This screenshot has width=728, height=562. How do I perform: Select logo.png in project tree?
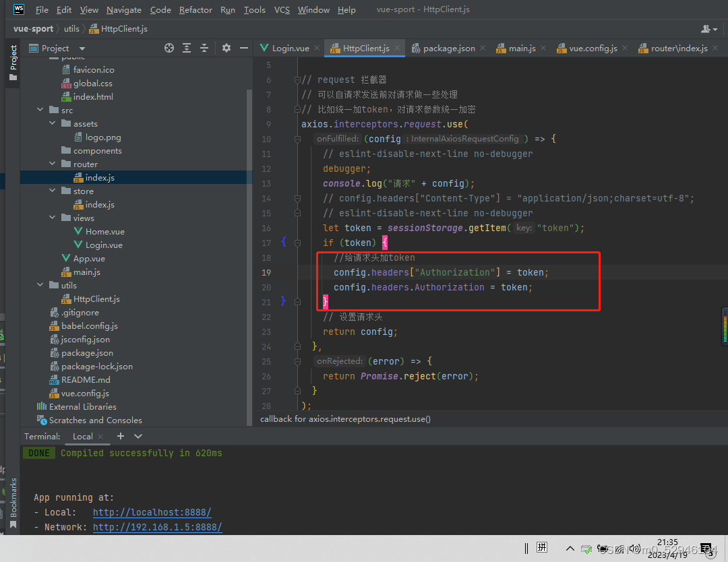pyautogui.click(x=98, y=137)
